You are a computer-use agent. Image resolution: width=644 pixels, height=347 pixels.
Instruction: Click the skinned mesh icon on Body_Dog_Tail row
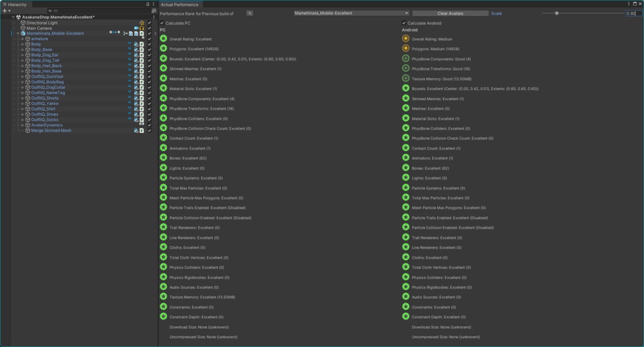coord(136,60)
